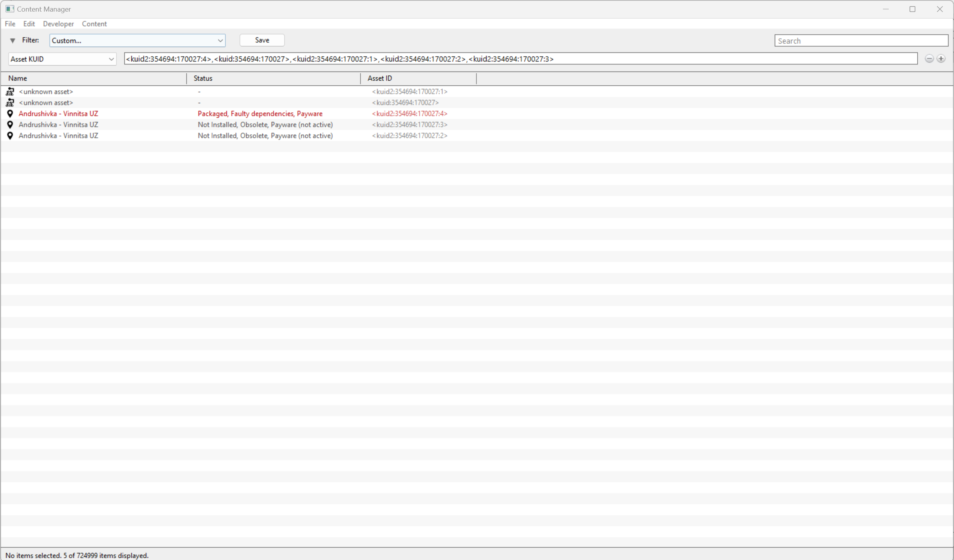954x560 pixels.
Task: Open the Asset KUID criteria dropdown
Action: [x=62, y=59]
